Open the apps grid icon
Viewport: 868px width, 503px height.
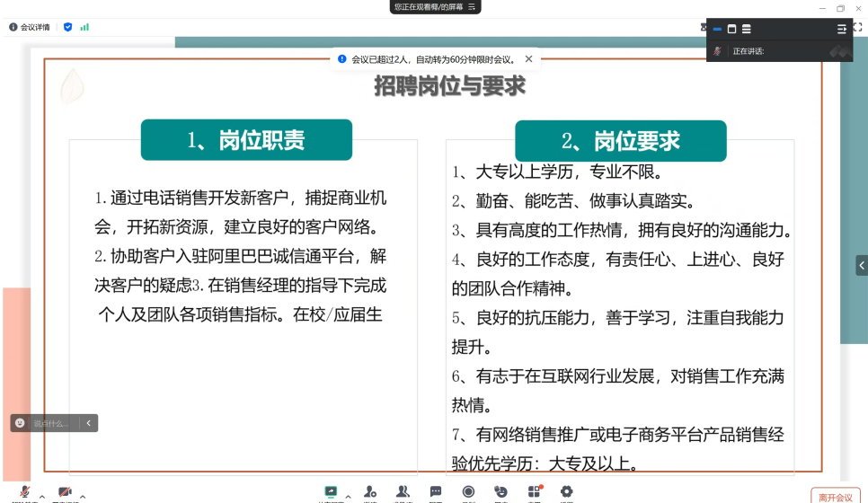coord(534,492)
